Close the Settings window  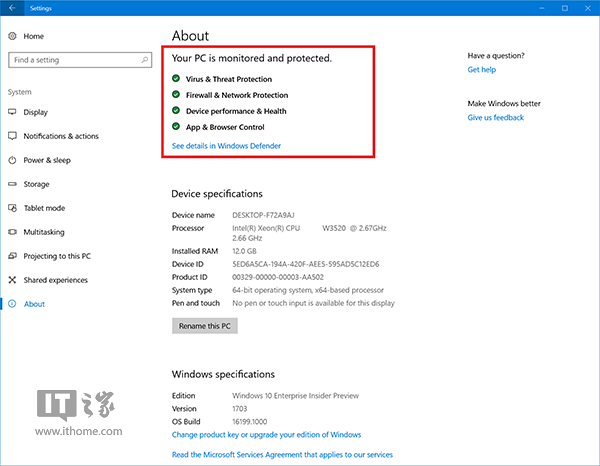[x=588, y=8]
